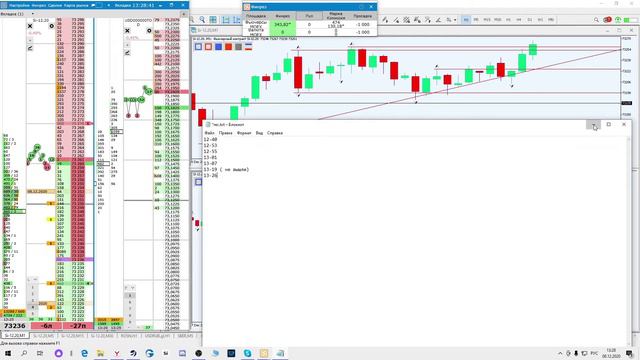The height and width of the screenshot is (360, 640).
Task: Open the Сделки menu in order-book window
Action: pyautogui.click(x=55, y=5)
